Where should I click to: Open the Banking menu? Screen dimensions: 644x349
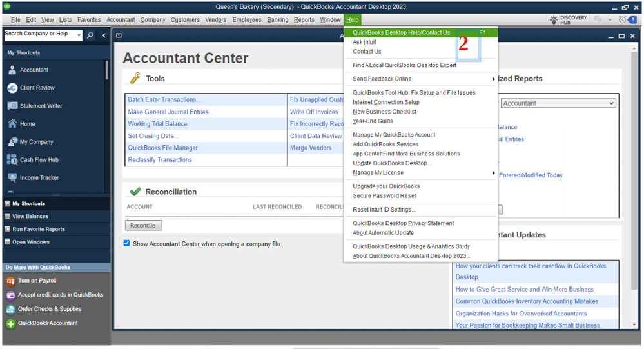point(278,20)
